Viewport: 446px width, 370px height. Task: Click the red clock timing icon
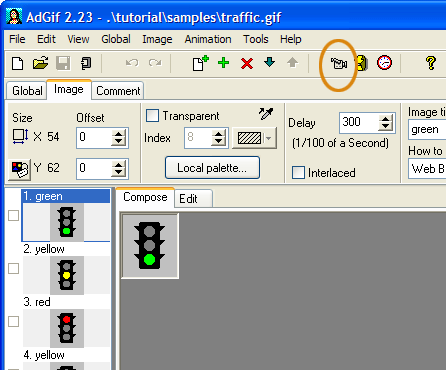(384, 63)
